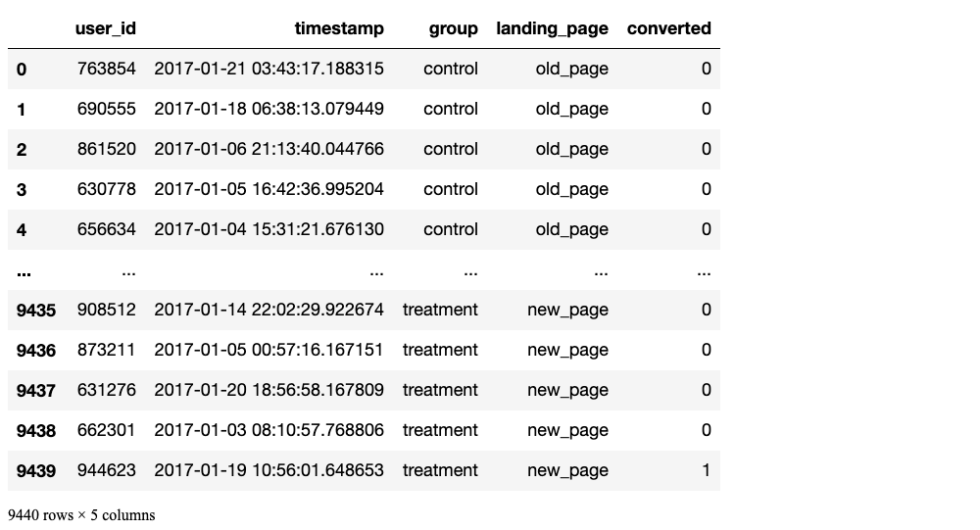Click converted value 1 in row 9439
Screen dimensions: 980x530
(706, 471)
